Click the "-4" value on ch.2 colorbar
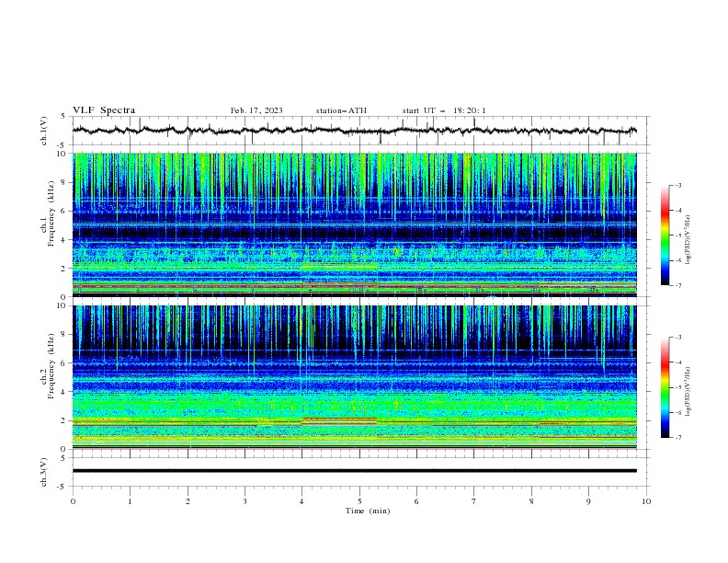 (677, 362)
